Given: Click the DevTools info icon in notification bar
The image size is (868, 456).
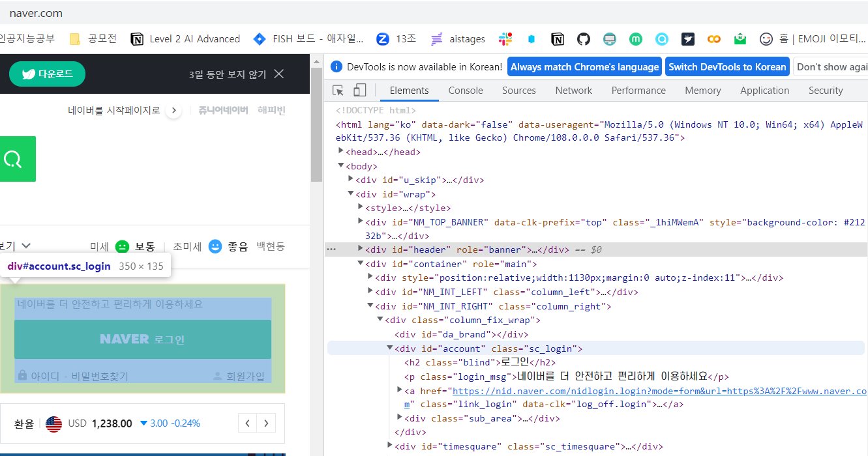Looking at the screenshot, I should point(337,66).
